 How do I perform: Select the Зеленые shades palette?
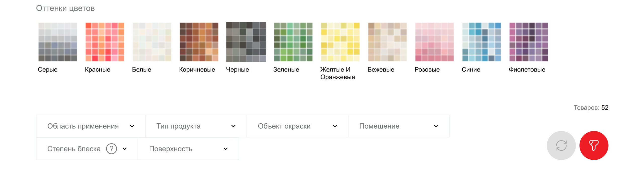(x=293, y=42)
